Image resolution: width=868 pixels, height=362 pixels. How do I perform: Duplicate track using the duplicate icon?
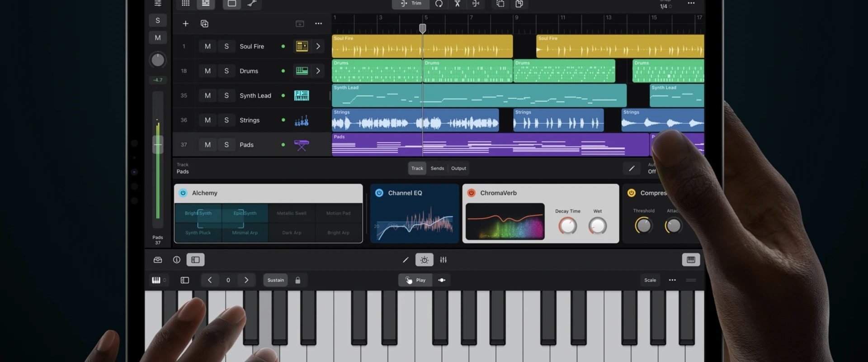point(204,24)
